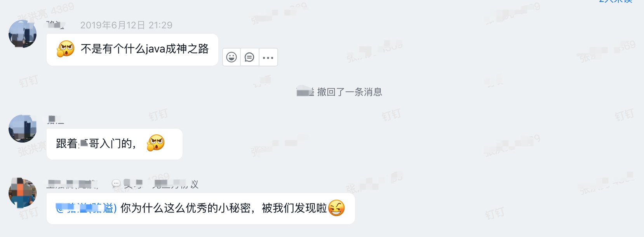
Task: Open the emoji reaction picker on java message
Action: (x=231, y=58)
